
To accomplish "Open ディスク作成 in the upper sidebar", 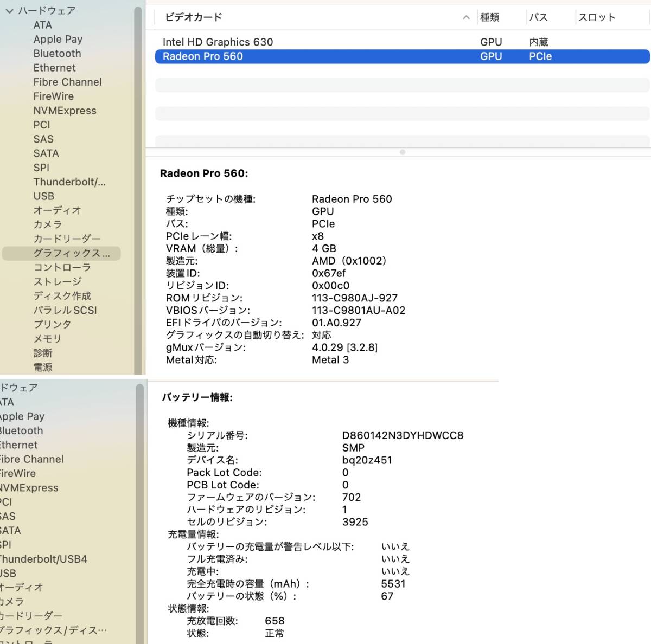I will (x=62, y=296).
